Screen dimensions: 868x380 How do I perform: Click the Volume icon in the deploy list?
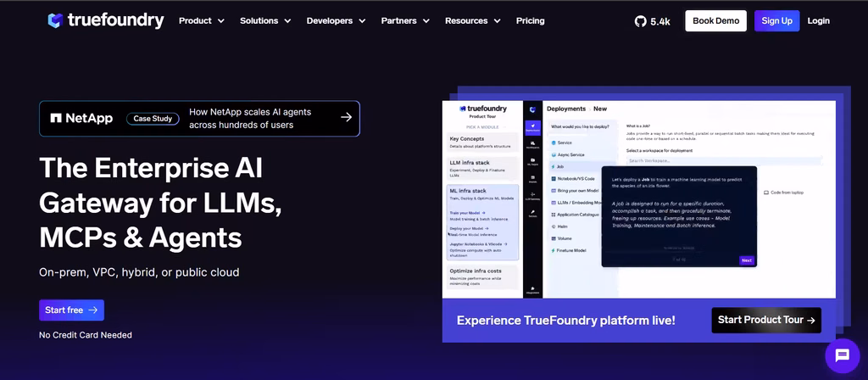[553, 238]
